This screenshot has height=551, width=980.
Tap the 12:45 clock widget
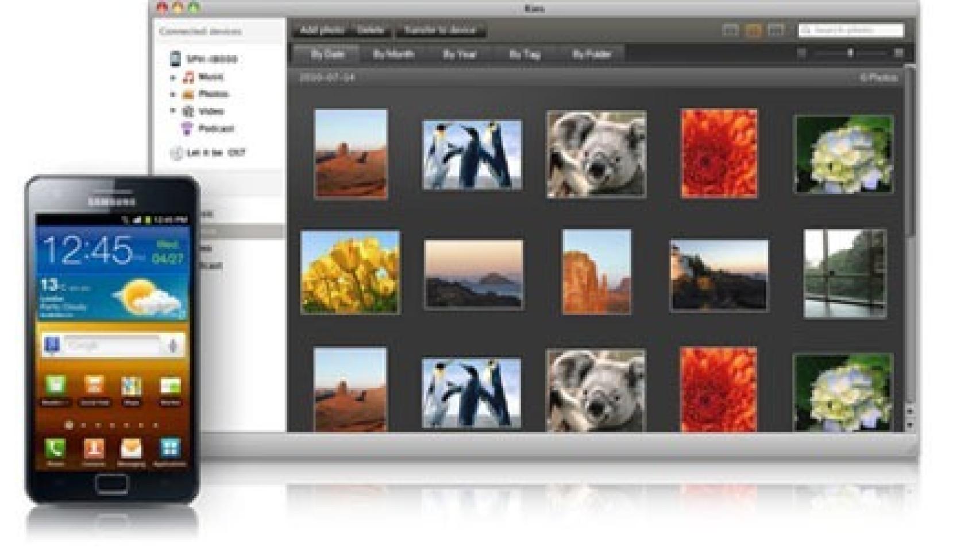point(87,250)
